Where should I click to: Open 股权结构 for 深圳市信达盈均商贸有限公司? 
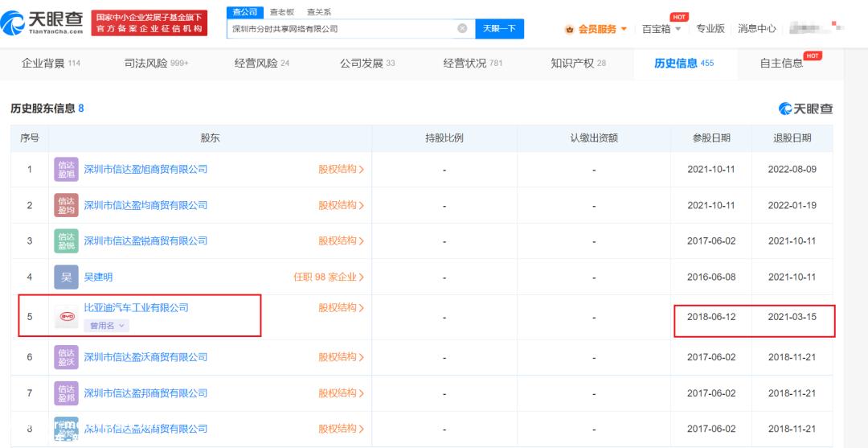click(341, 205)
